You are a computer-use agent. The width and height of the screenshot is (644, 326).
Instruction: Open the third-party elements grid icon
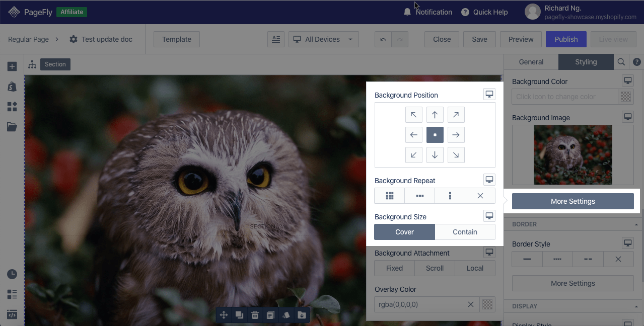pos(12,107)
